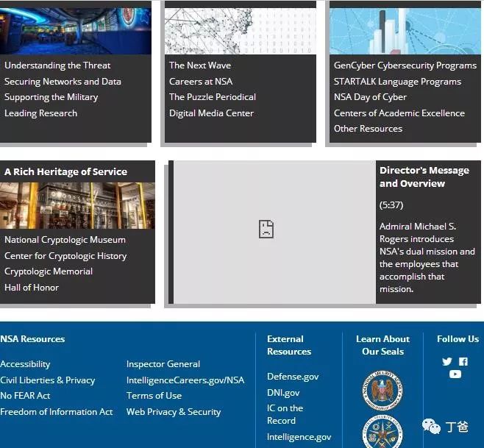
Task: Go to Center for Cryptologic History
Action: click(x=65, y=256)
